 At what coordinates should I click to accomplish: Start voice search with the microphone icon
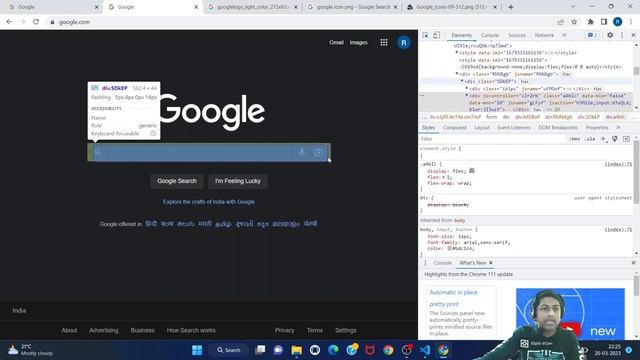click(301, 152)
